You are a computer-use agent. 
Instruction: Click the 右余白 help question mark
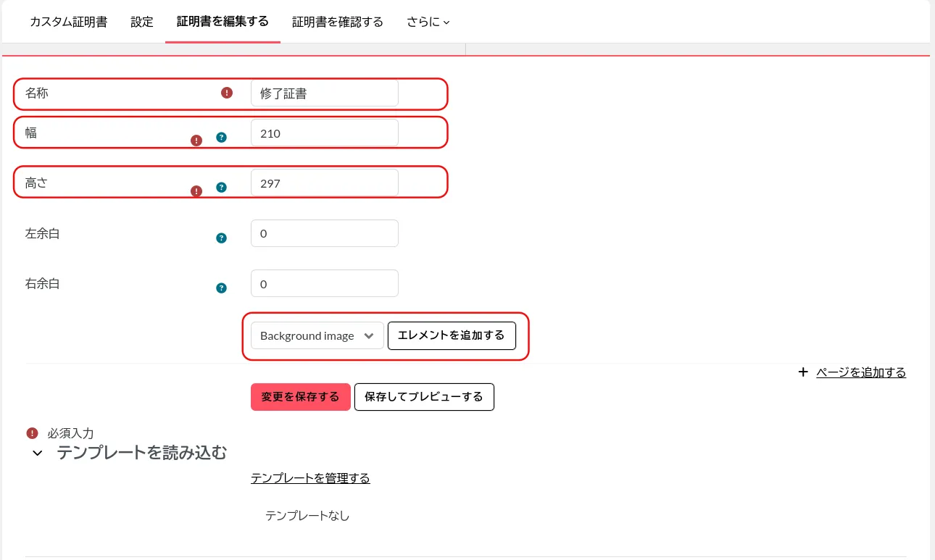click(221, 288)
